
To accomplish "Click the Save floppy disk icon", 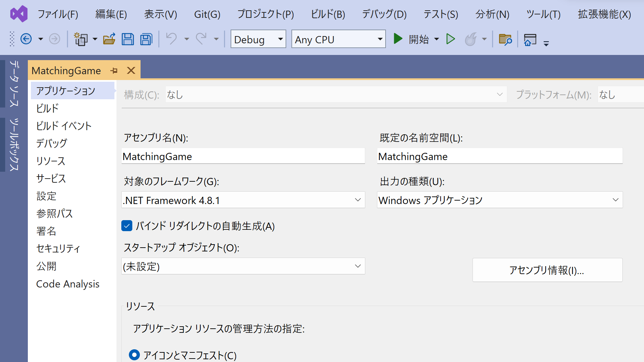I will (x=128, y=39).
